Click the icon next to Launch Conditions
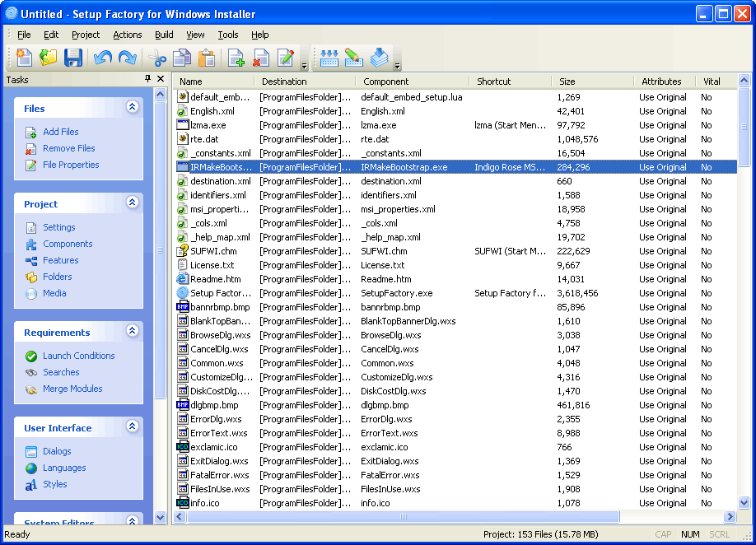 (x=31, y=356)
